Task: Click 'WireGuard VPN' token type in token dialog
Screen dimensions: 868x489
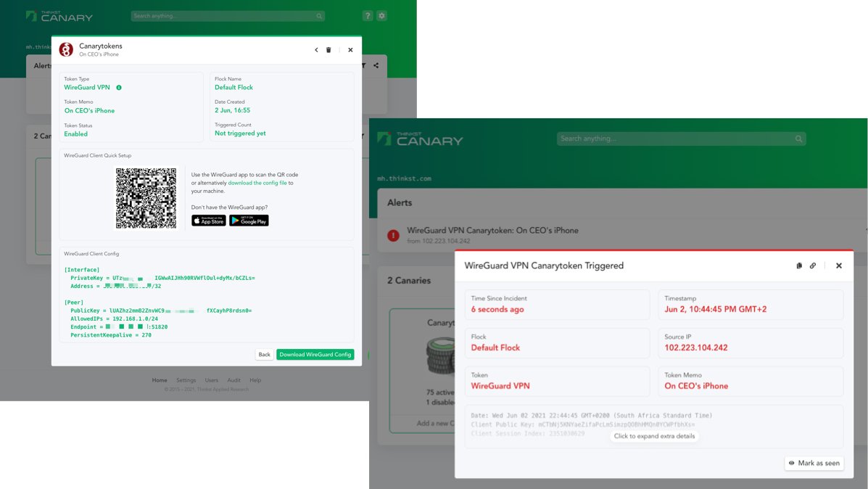Action: [87, 88]
